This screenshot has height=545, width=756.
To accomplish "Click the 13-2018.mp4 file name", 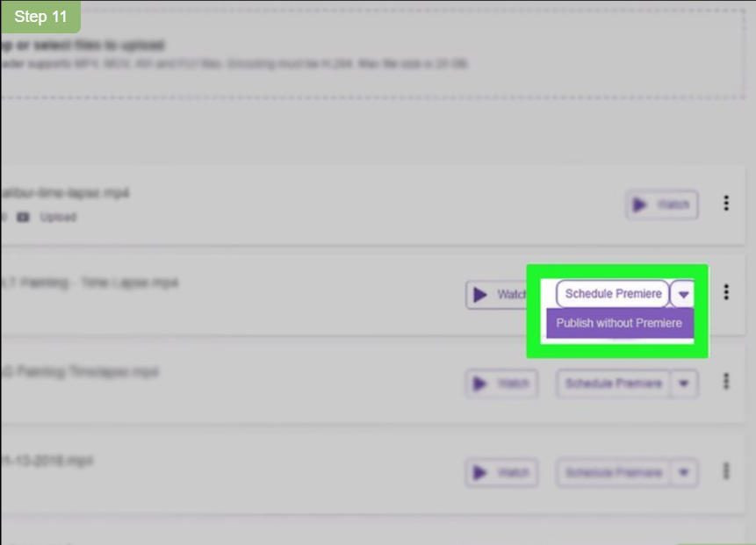I will point(47,461).
